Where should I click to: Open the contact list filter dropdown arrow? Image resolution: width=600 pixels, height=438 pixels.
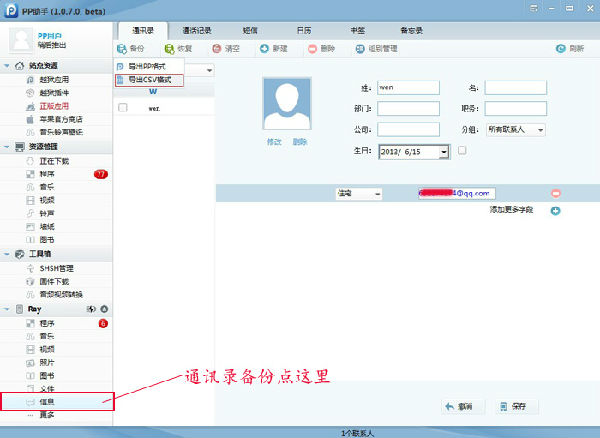pyautogui.click(x=209, y=70)
